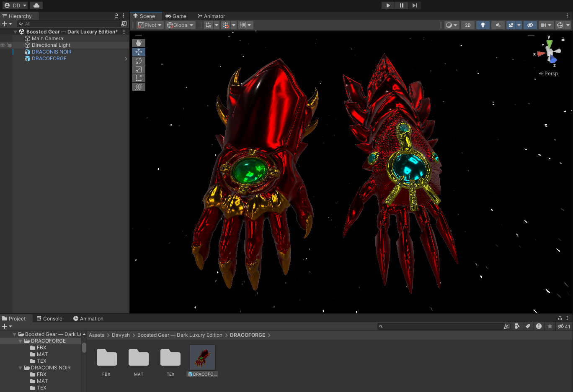The height and width of the screenshot is (392, 573).
Task: Open the Global handle rotation dropdown
Action: (180, 25)
